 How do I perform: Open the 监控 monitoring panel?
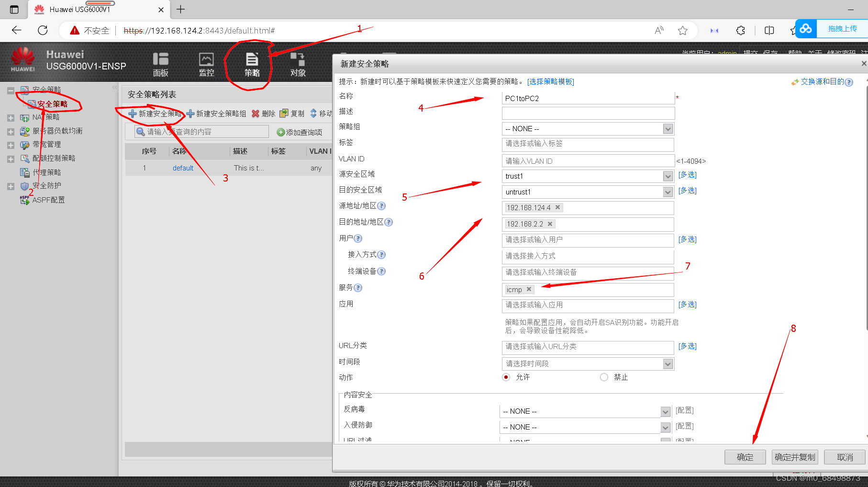[x=206, y=64]
